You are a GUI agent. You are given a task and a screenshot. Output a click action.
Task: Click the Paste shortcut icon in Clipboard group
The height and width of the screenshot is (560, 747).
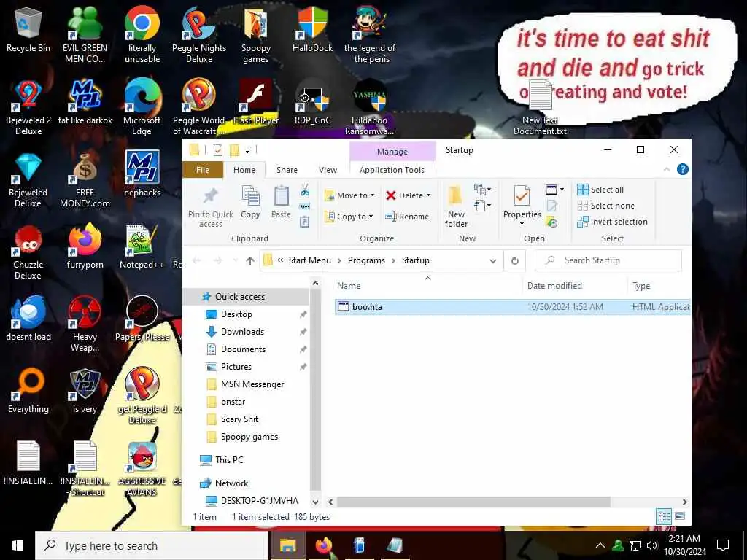pyautogui.click(x=305, y=222)
